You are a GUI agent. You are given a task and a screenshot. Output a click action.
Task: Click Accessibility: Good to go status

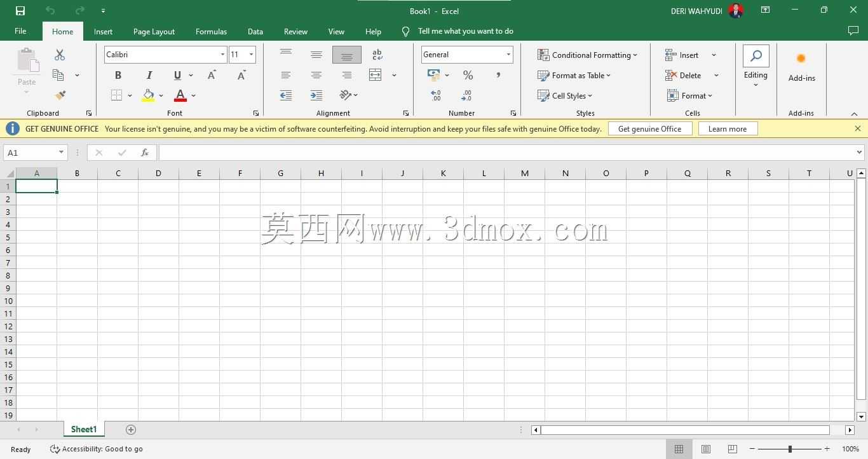point(97,449)
